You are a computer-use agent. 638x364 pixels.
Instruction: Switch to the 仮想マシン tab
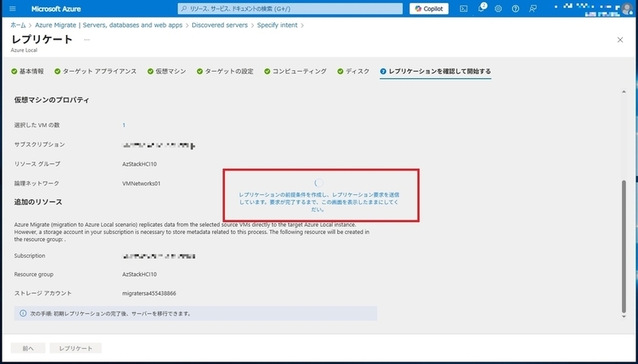coord(167,71)
